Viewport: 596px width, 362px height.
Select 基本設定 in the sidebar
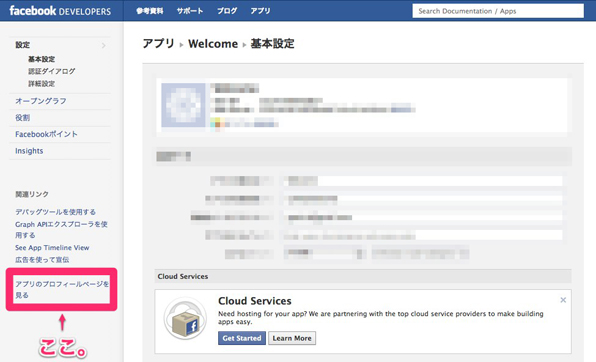(x=41, y=59)
